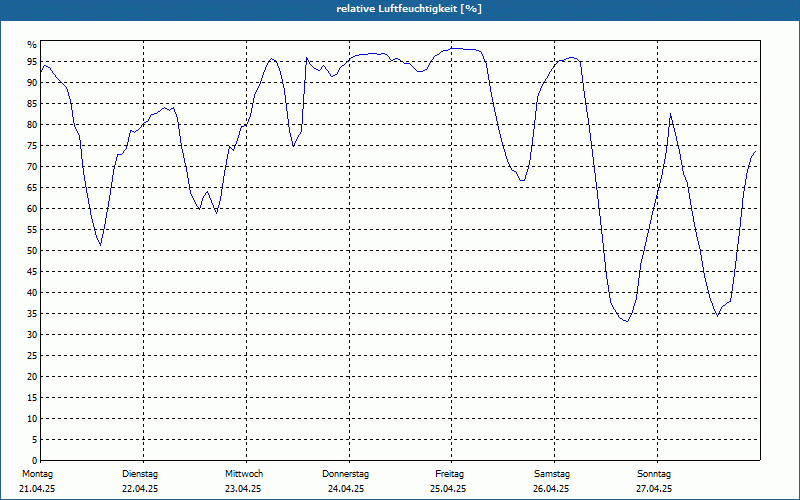Click the y-axis value 20

[32, 377]
